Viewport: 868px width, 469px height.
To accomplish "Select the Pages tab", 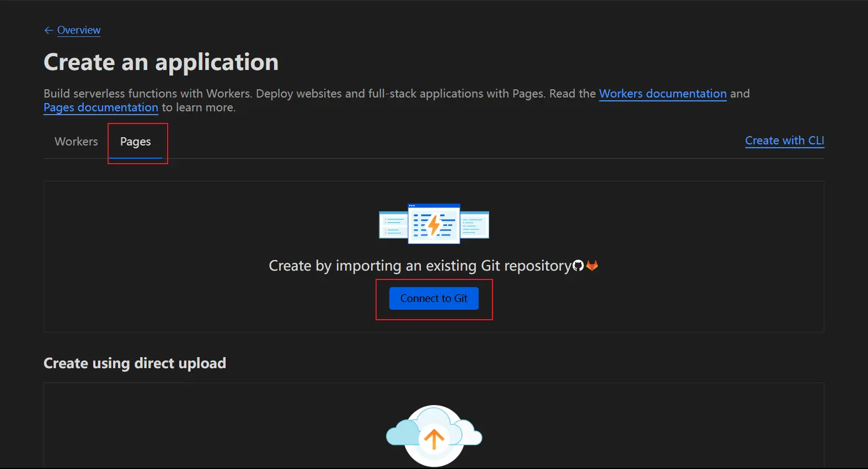I will click(x=136, y=142).
